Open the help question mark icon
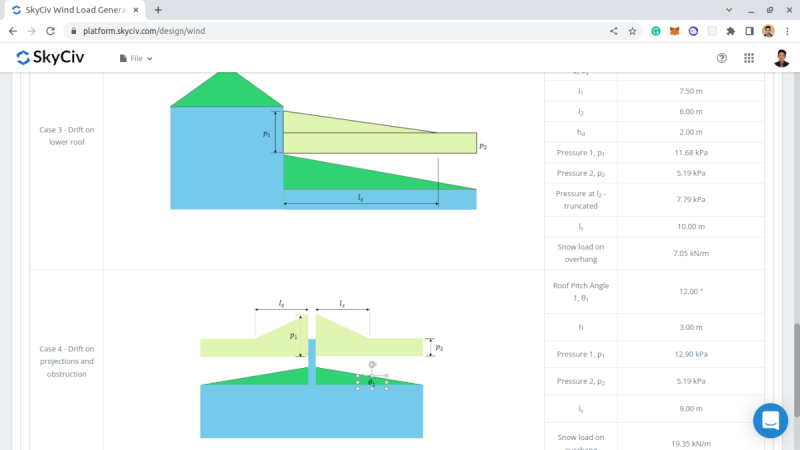Screen dimensions: 800x450 coord(722,58)
